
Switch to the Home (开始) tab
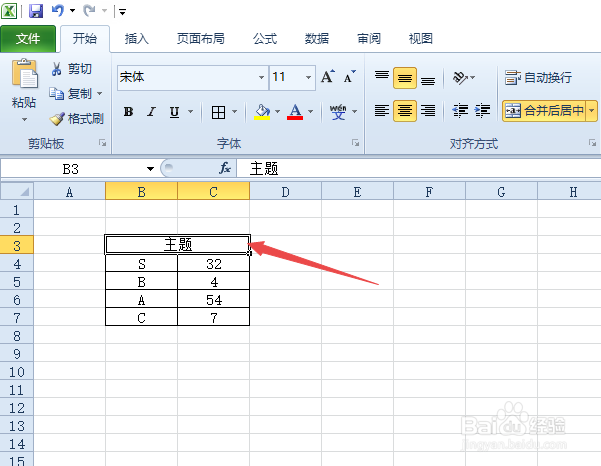85,38
